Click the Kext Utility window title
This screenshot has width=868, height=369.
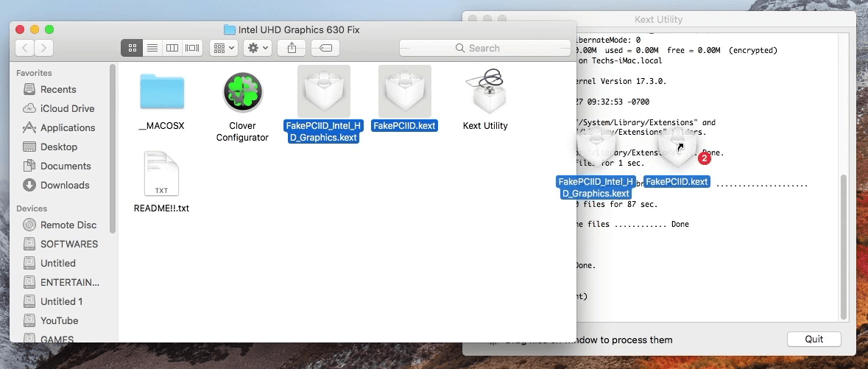[x=658, y=19]
